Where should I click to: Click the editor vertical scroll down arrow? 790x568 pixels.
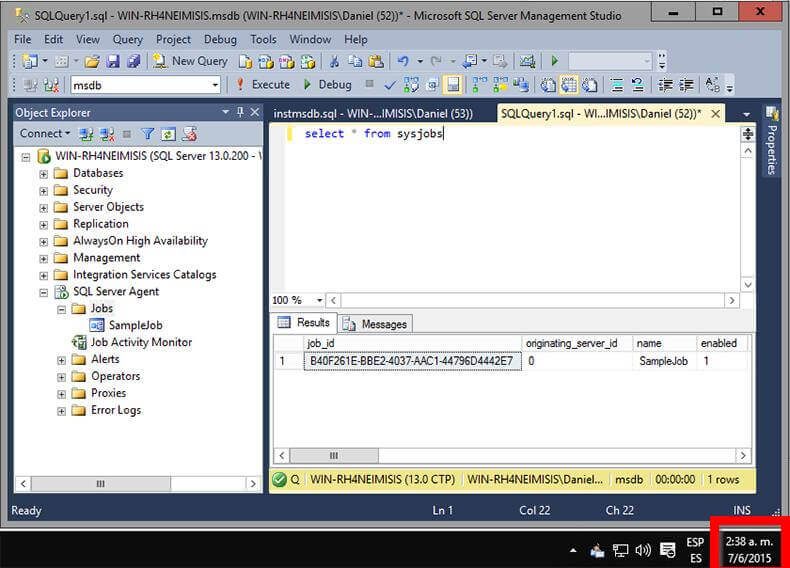coord(748,285)
